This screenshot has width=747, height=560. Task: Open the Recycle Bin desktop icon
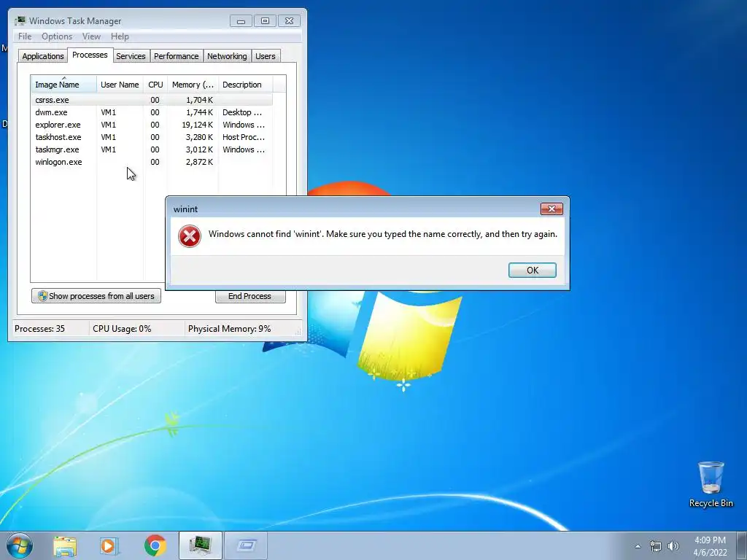[711, 484]
